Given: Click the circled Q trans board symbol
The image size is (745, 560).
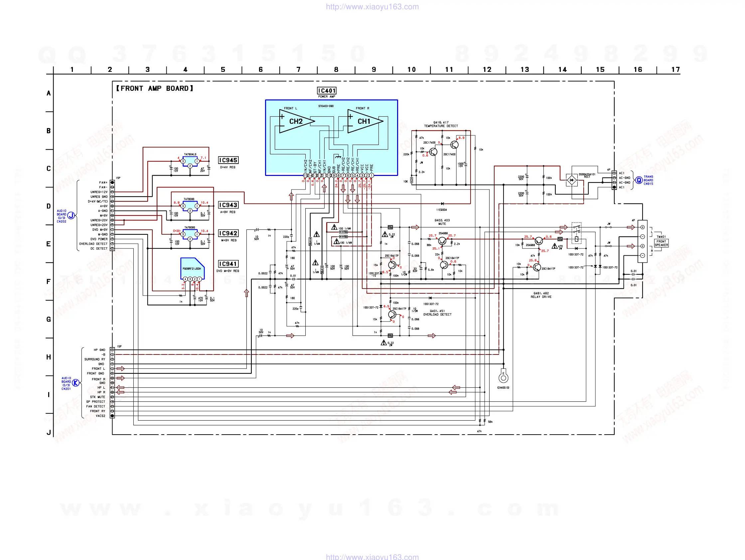Looking at the screenshot, I should 639,180.
